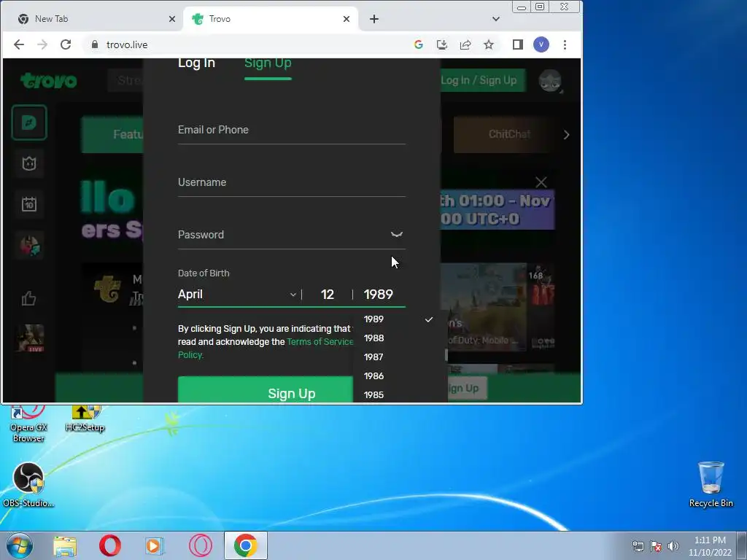
Task: Open File Explorer from taskbar
Action: click(65, 545)
